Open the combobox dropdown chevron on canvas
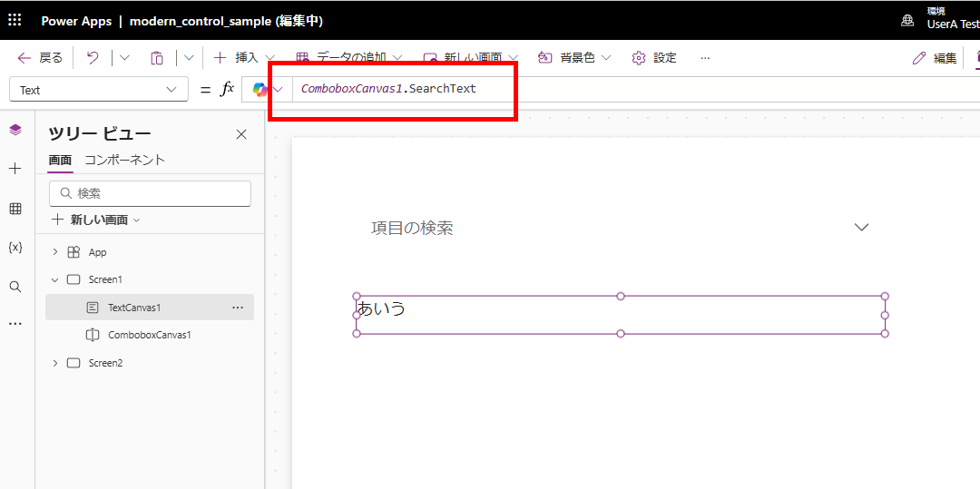The image size is (980, 489). 861,228
